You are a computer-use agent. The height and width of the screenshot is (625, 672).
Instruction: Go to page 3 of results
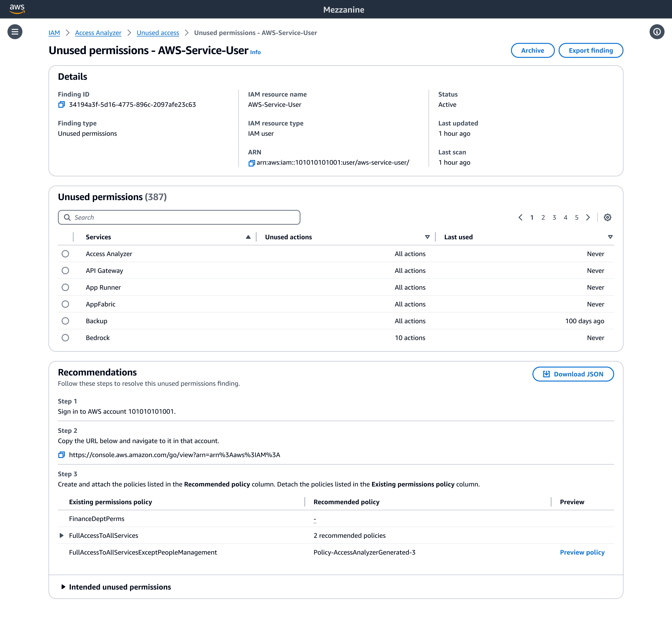coord(554,218)
